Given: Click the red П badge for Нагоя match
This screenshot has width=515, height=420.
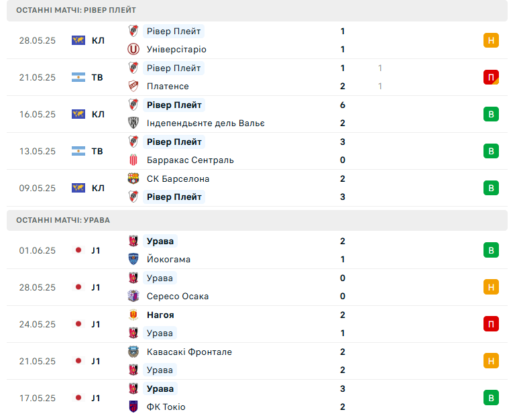Looking at the screenshot, I should [x=491, y=324].
